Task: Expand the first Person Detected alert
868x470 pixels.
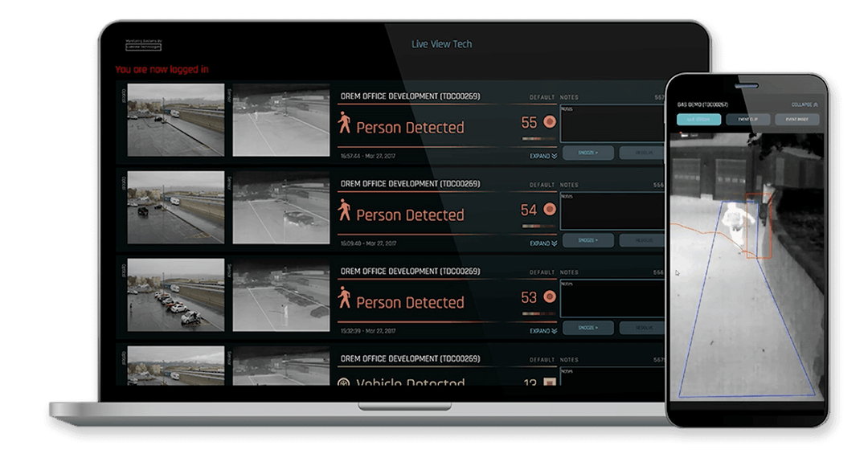Action: click(540, 155)
